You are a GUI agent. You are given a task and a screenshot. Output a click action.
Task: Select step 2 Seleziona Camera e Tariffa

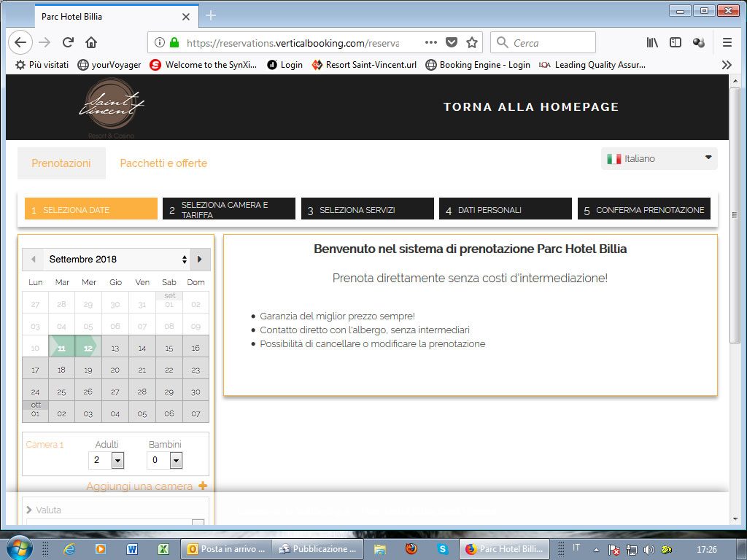(x=228, y=209)
